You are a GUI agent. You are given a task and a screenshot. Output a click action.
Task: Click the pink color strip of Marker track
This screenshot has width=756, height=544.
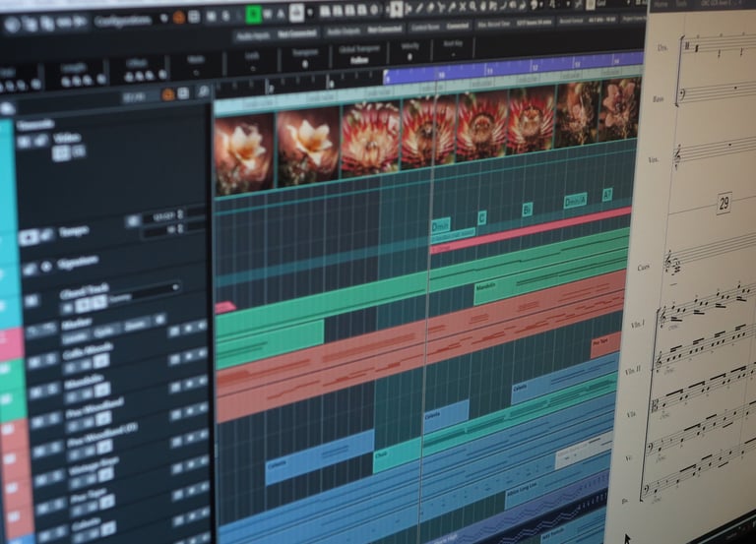pos(12,344)
